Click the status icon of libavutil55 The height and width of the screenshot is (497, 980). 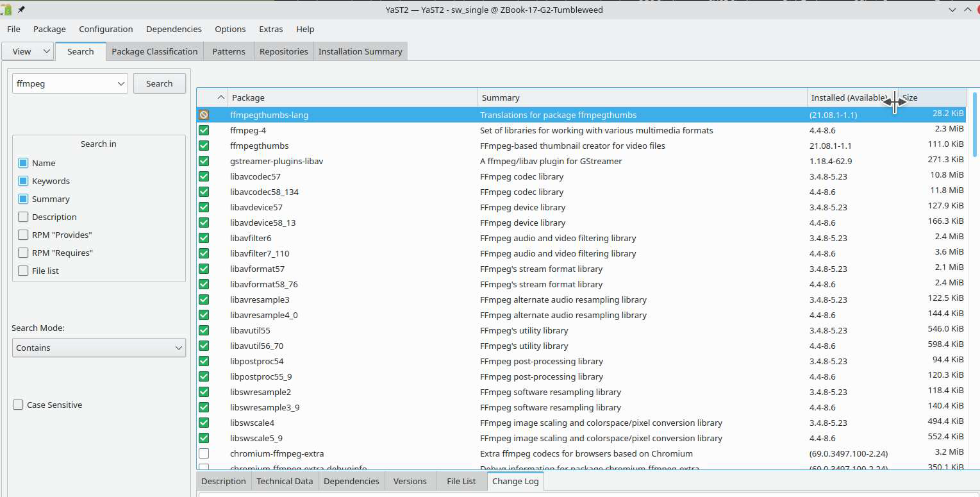pos(204,330)
